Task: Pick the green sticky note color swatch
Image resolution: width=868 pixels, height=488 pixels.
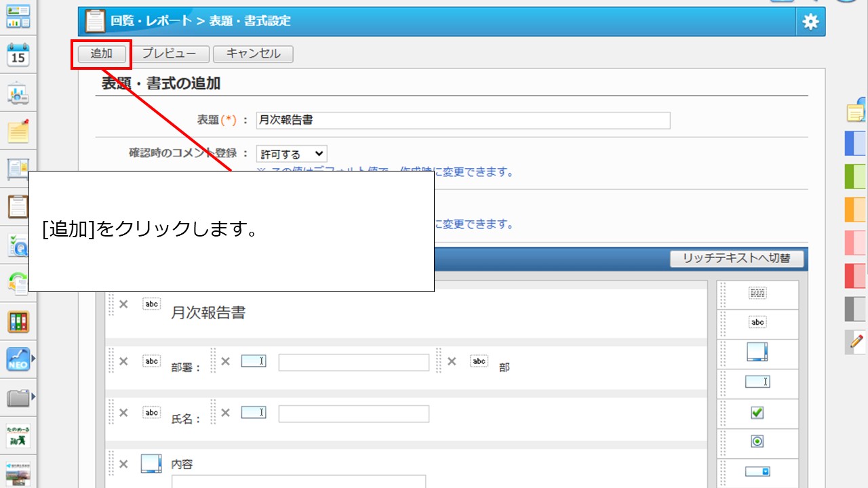Action: coord(856,176)
